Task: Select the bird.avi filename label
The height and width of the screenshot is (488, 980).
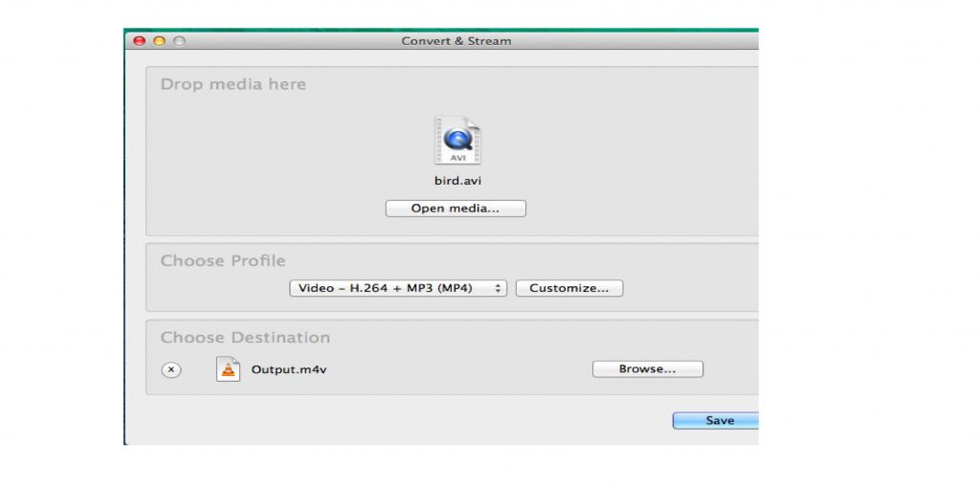Action: (x=456, y=180)
